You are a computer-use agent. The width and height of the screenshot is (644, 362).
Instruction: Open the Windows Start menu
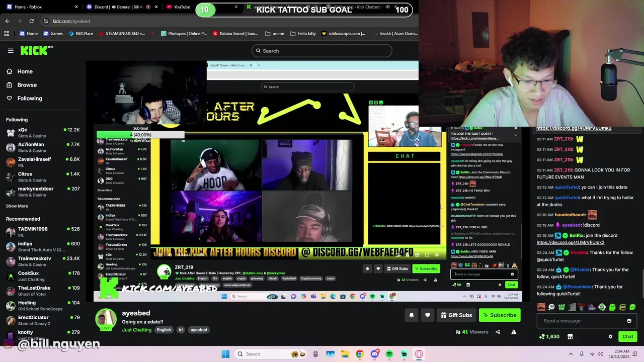pyautogui.click(x=225, y=354)
